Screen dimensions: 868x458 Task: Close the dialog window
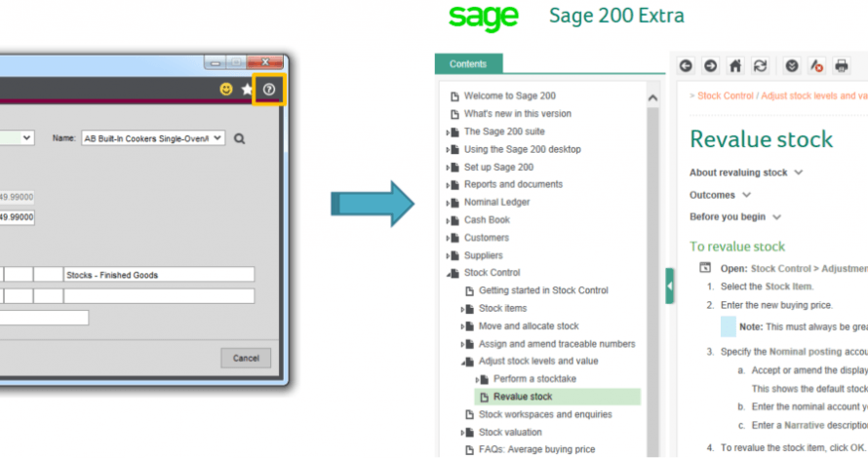(264, 61)
